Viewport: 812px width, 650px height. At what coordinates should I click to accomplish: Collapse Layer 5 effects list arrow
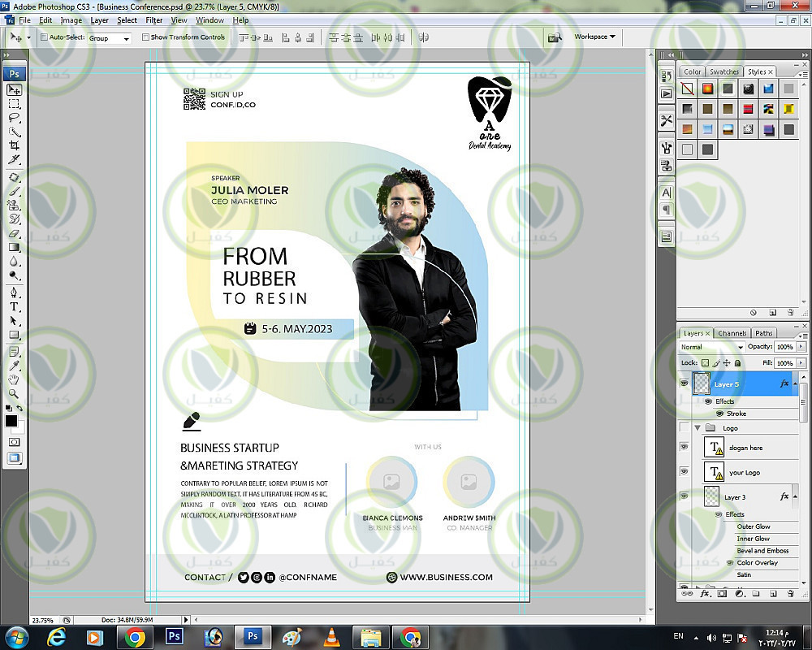pos(796,383)
